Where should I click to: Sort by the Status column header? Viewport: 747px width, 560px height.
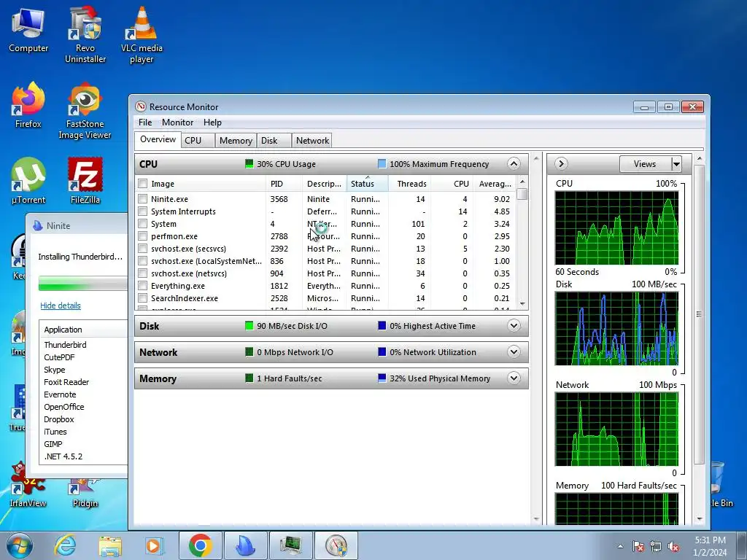368,183
